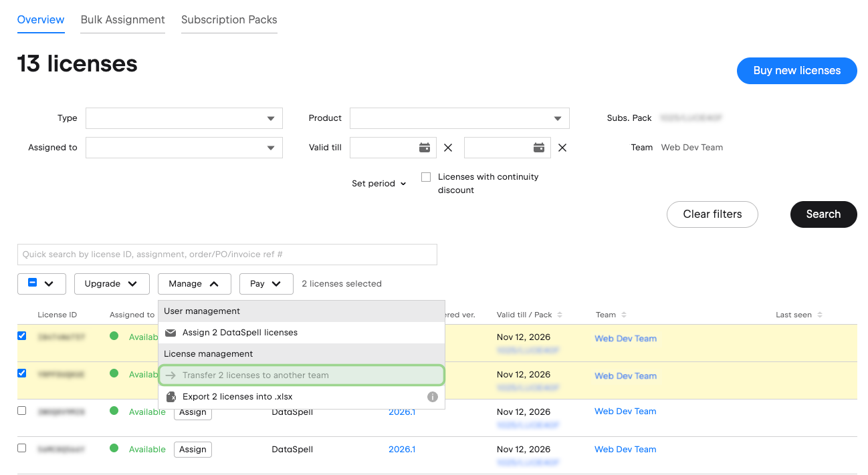Click the sort arrows on Last seen column
Image resolution: width=868 pixels, height=475 pixels.
point(820,315)
